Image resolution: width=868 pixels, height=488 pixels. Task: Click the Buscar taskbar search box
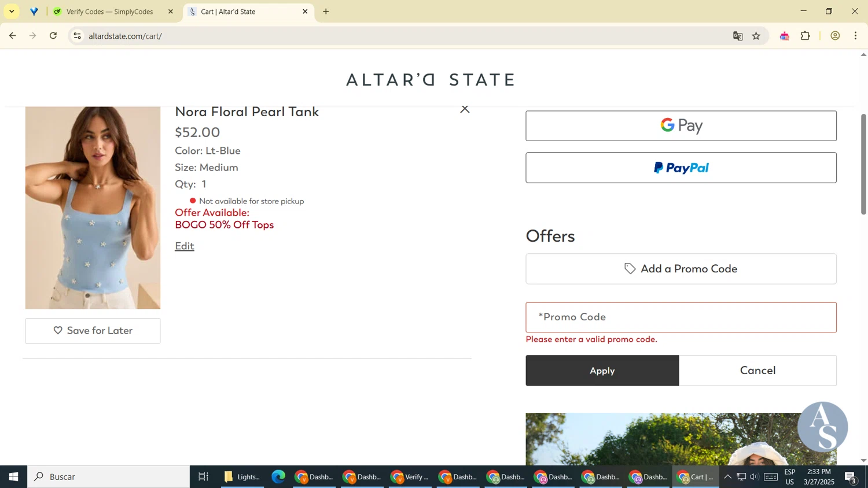[x=109, y=477]
